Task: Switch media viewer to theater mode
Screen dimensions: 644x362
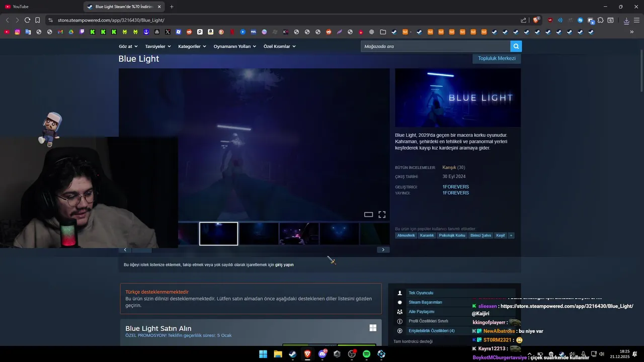Action: [368, 214]
